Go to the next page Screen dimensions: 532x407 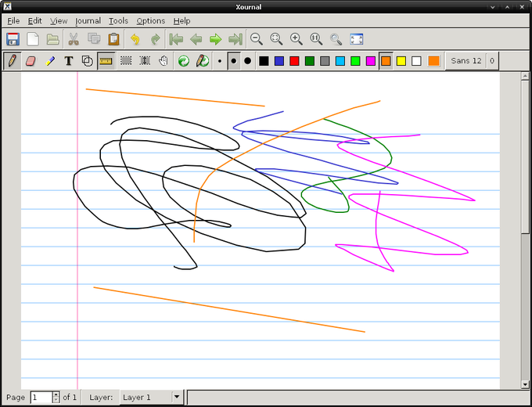point(216,39)
